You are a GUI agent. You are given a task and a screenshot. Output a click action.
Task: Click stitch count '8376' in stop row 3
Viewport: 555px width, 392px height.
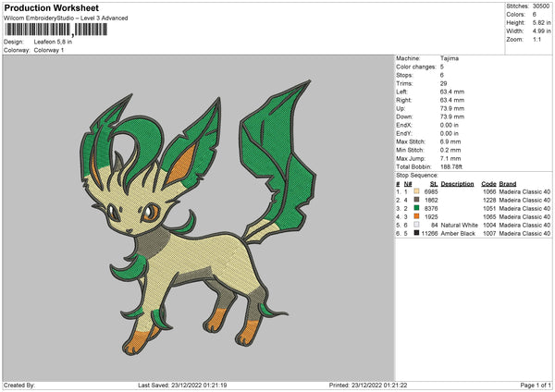point(431,208)
